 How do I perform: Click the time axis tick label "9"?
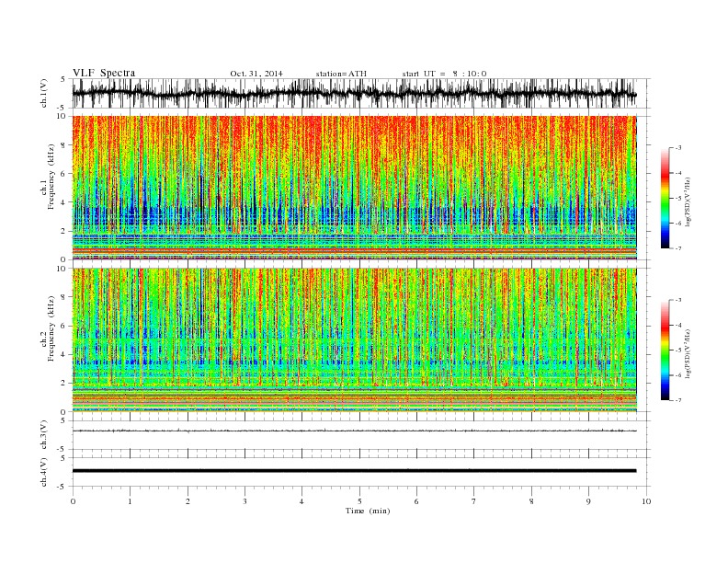click(588, 501)
